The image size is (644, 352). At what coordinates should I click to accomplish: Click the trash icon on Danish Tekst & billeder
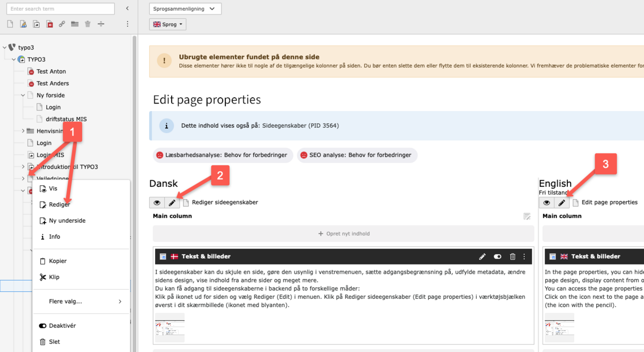(513, 256)
